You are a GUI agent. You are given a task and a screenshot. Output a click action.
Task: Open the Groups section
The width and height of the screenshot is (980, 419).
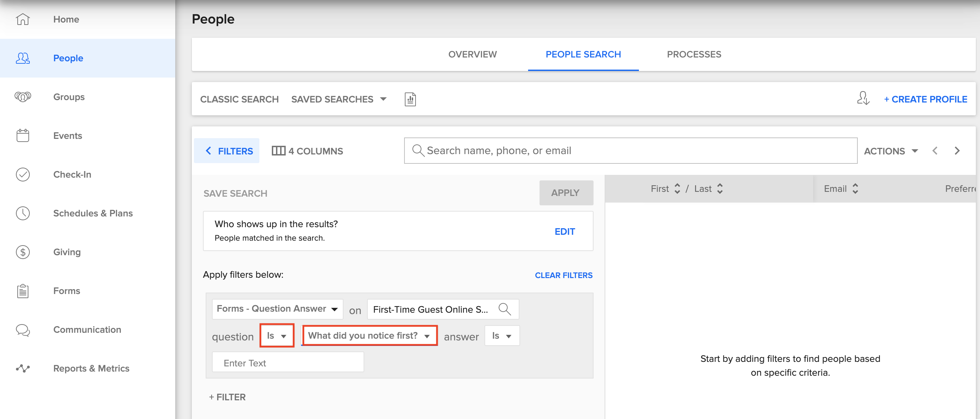pyautogui.click(x=69, y=97)
